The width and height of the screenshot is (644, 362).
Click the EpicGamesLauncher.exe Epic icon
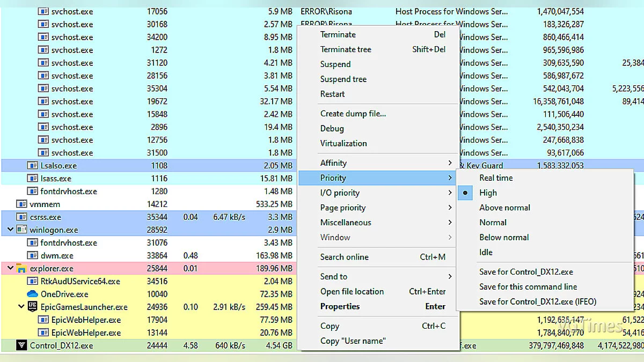pyautogui.click(x=32, y=307)
